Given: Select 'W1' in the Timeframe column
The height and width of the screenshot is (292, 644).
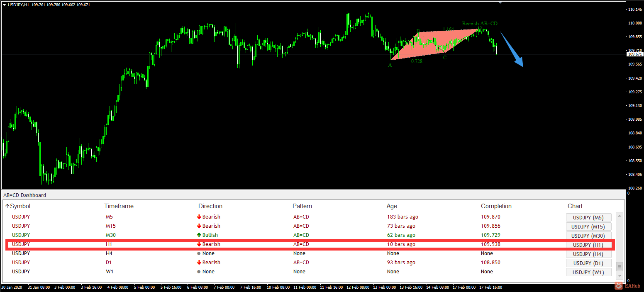Looking at the screenshot, I should coord(109,272).
